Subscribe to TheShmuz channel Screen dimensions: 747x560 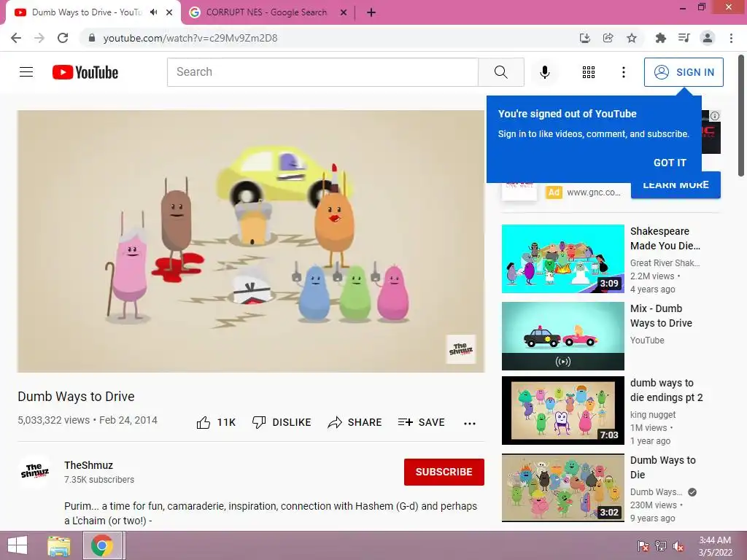click(x=444, y=472)
